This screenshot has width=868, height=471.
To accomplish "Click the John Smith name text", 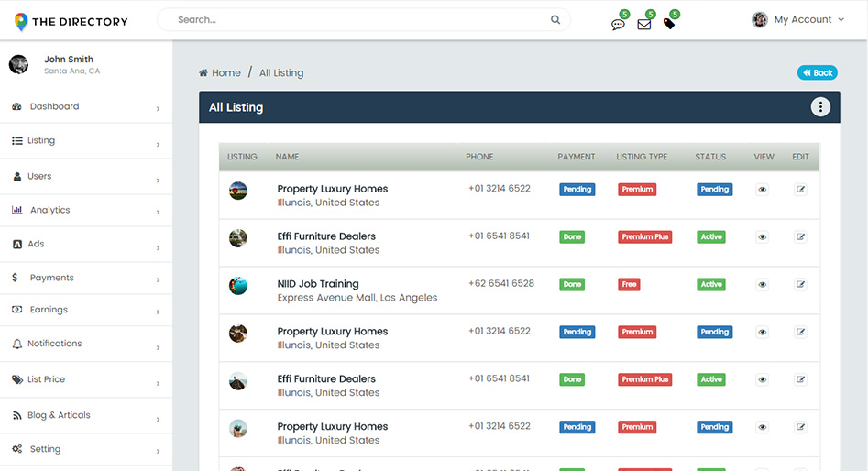I will pyautogui.click(x=69, y=60).
